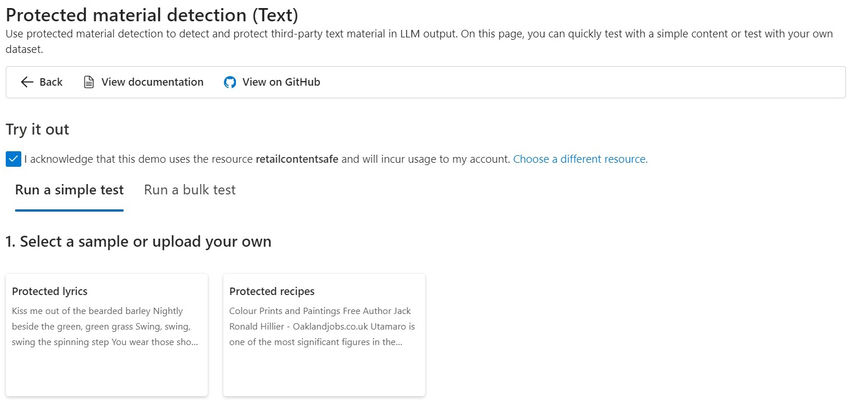The width and height of the screenshot is (850, 402).
Task: Click the Protected material detection (Text) heading
Action: coord(152,15)
